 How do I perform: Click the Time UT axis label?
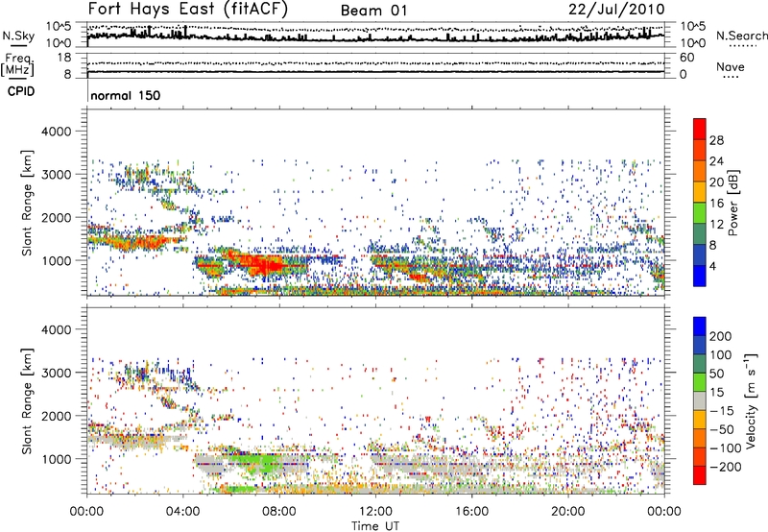click(375, 523)
